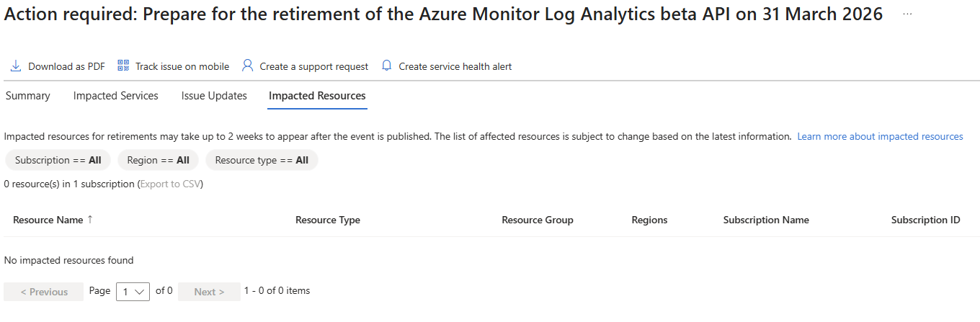Open the Subscription == All filter
980x322 pixels.
58,160
